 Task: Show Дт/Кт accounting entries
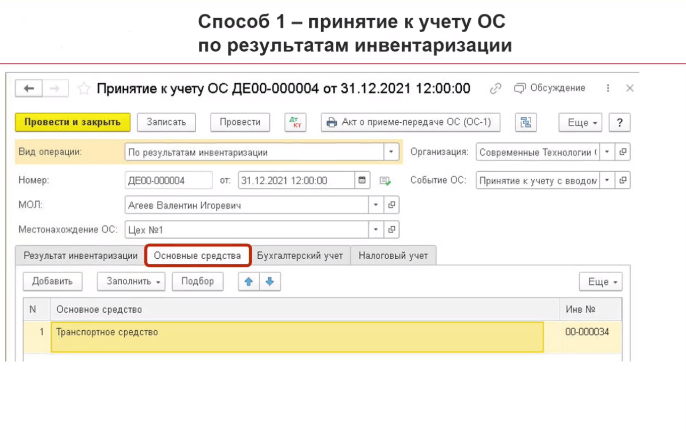pyautogui.click(x=294, y=122)
